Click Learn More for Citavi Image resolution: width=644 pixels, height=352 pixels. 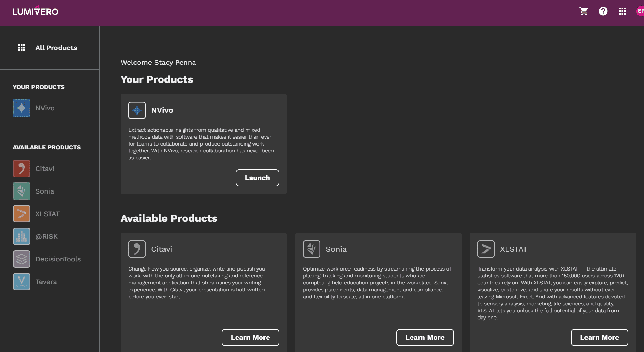[250, 337]
